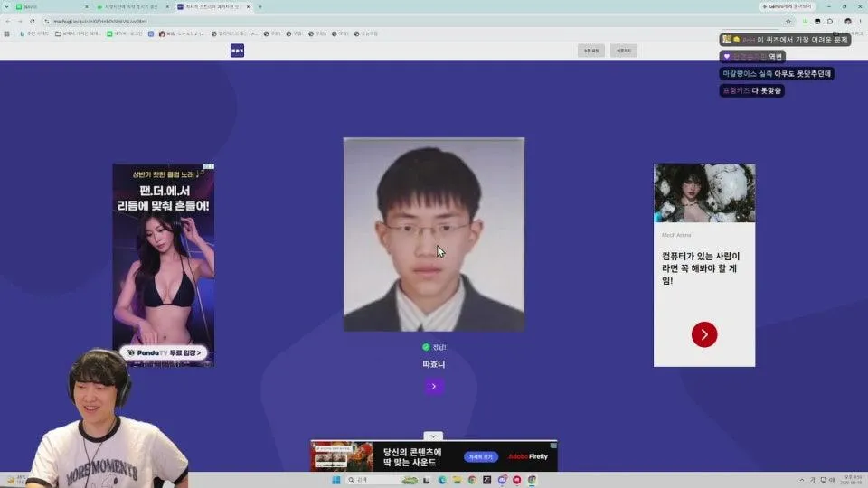Click the green crown extension icon

tap(805, 21)
